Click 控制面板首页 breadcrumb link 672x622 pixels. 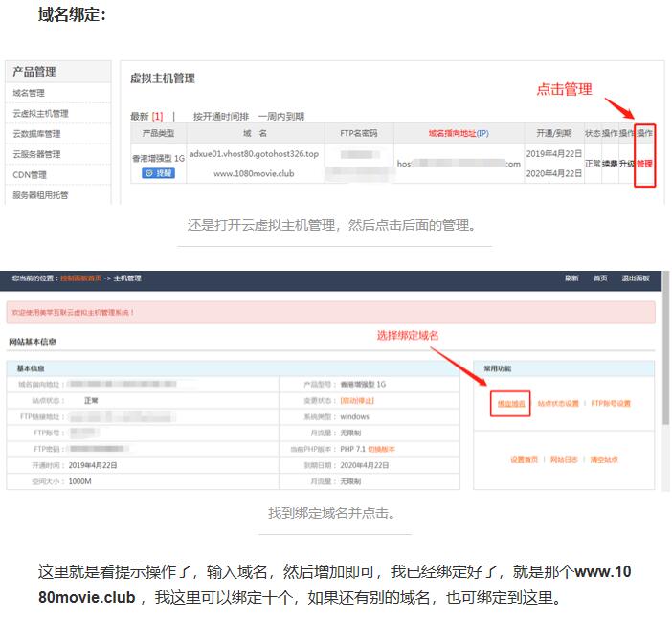[81, 278]
